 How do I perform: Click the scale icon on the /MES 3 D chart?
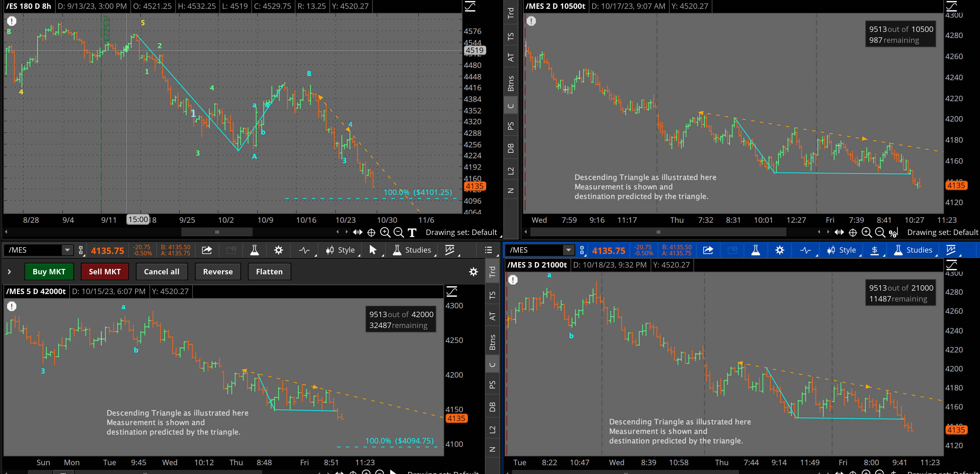click(951, 265)
